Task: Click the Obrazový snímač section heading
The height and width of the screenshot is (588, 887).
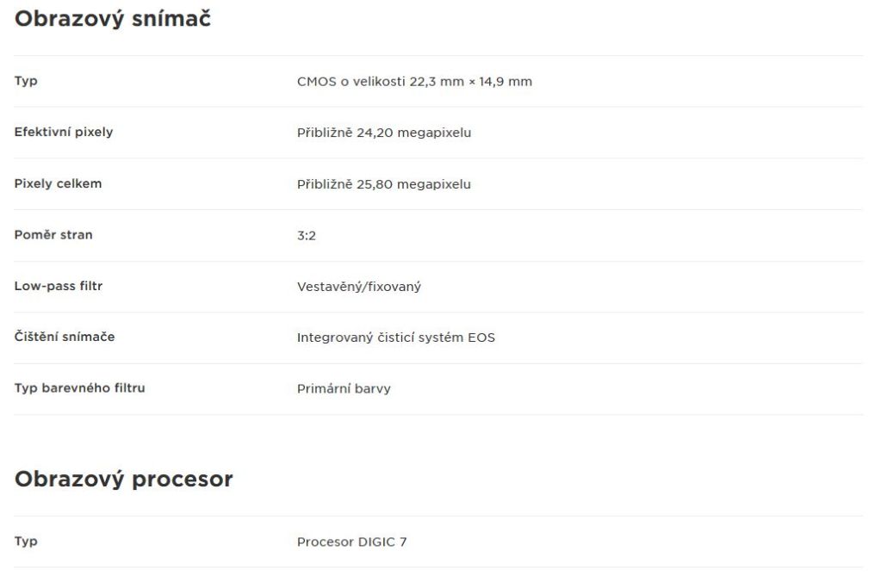Action: click(x=113, y=19)
